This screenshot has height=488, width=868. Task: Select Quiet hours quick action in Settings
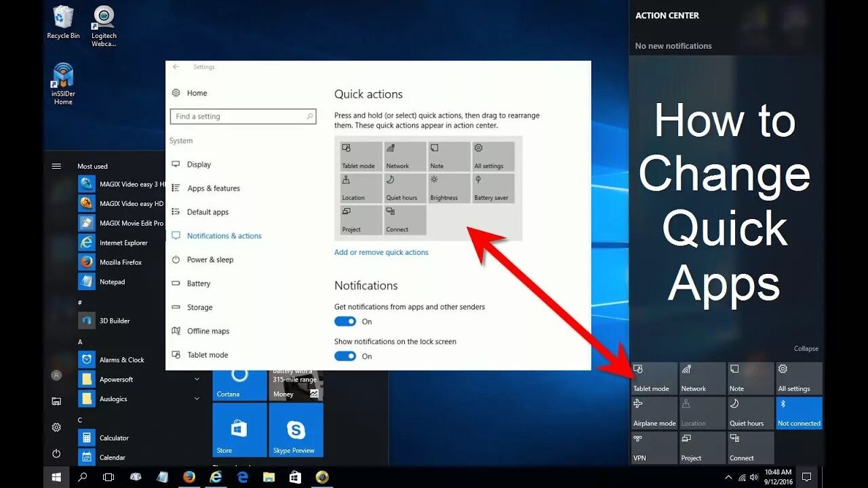(405, 188)
